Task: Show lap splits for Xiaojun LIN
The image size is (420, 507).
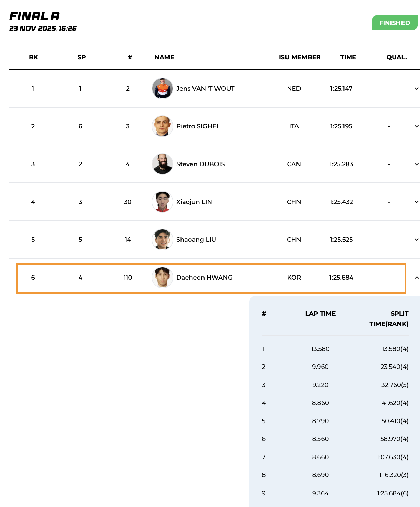Action: coord(416,202)
